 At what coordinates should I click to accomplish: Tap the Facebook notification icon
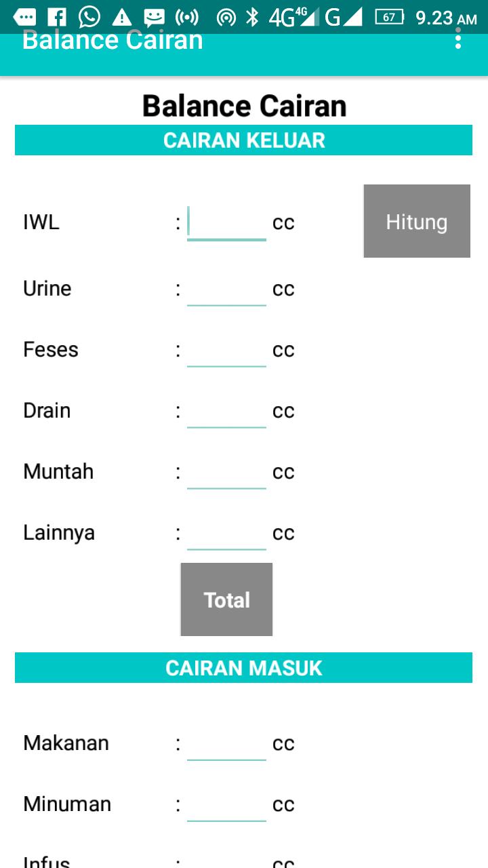point(57,17)
